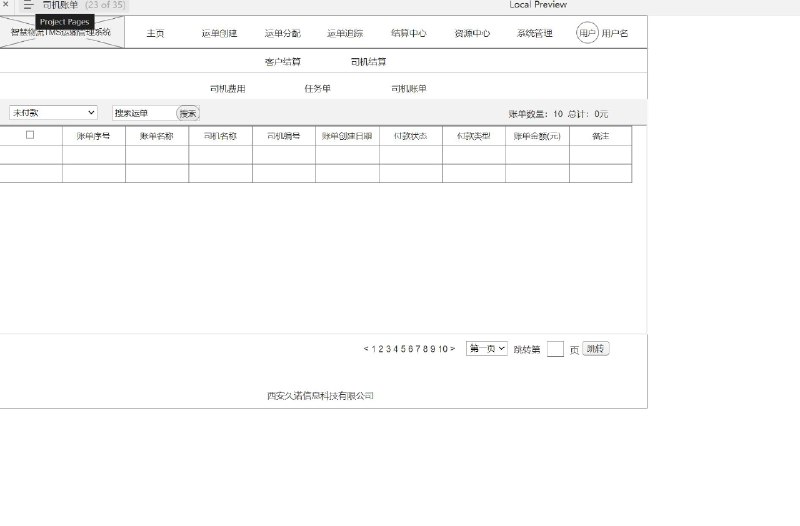This screenshot has height=526, width=800.
Task: Click the 搜索 button
Action: pos(188,113)
